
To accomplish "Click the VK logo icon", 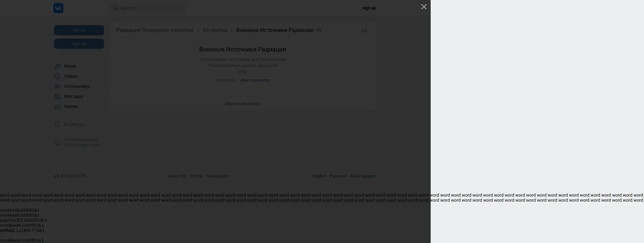I will [58, 8].
